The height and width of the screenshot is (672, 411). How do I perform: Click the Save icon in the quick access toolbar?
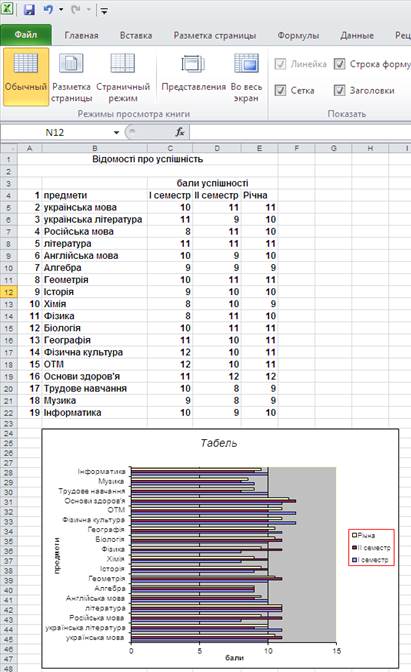pyautogui.click(x=29, y=9)
